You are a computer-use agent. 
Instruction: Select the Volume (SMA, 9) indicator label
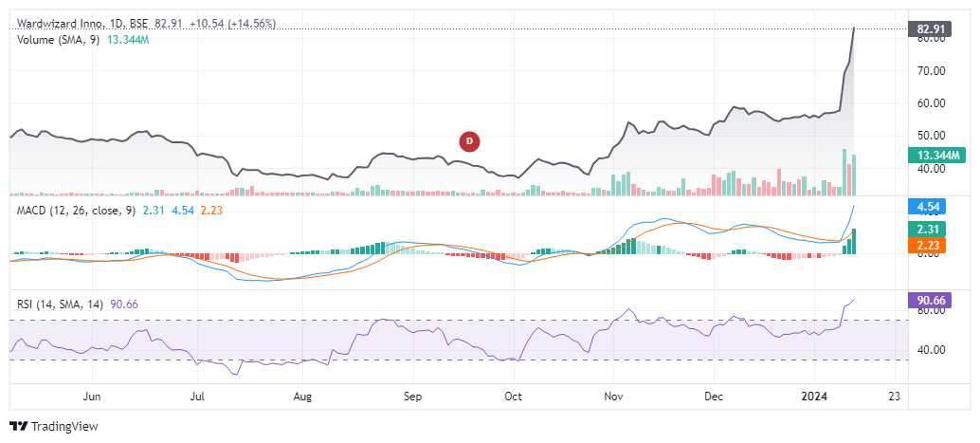[x=58, y=40]
